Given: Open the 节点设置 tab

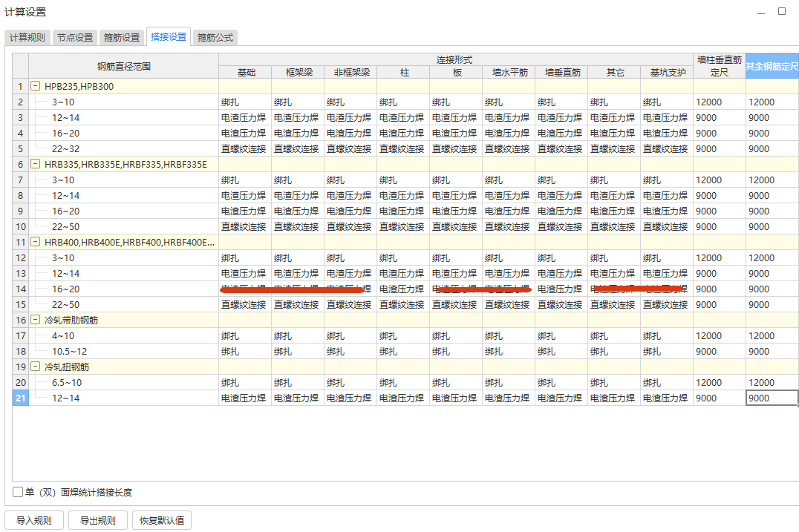Looking at the screenshot, I should pos(75,37).
